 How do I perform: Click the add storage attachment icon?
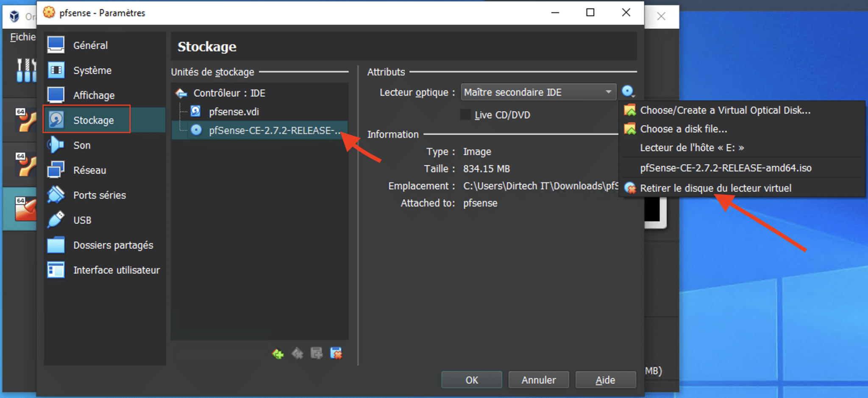[x=316, y=353]
